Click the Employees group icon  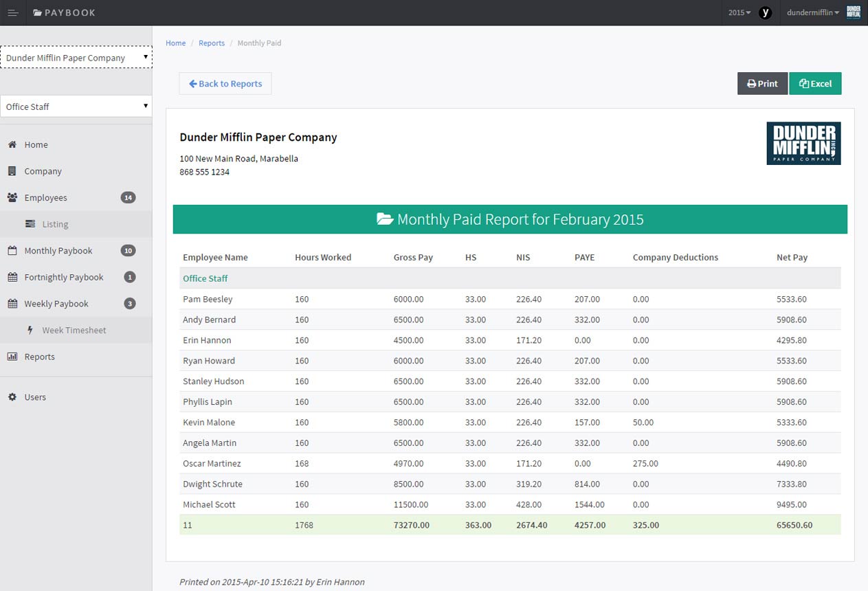(12, 197)
